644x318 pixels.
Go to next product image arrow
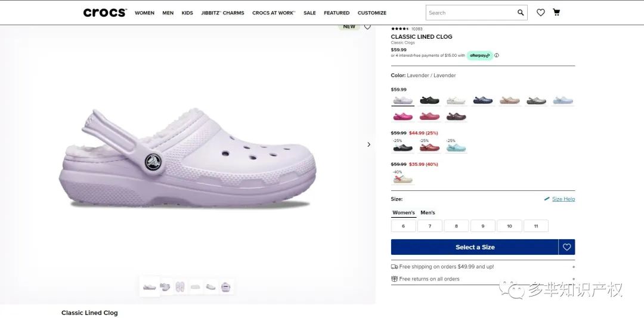tap(369, 144)
